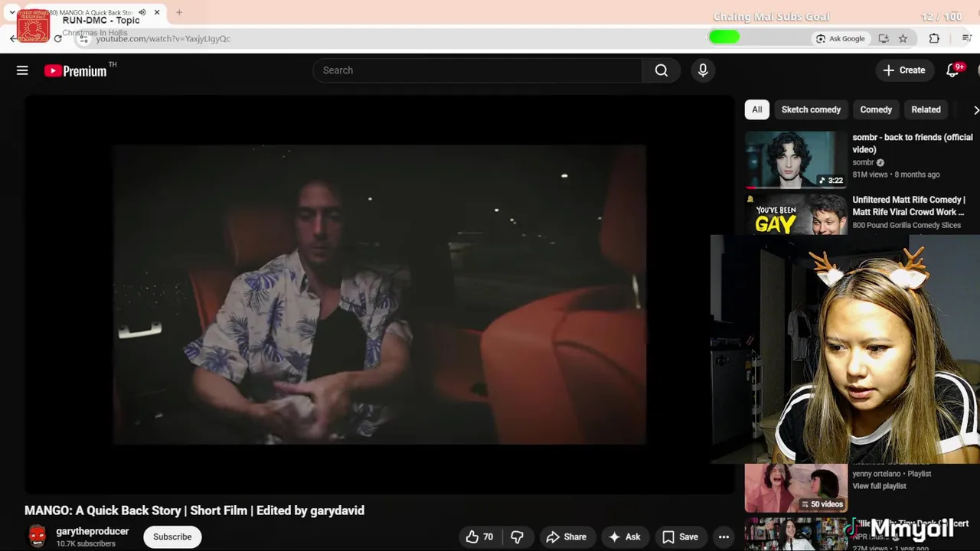Click 800 Pound Gorilla Comedy Slices channel
Screen dimensions: 980x551
click(906, 225)
